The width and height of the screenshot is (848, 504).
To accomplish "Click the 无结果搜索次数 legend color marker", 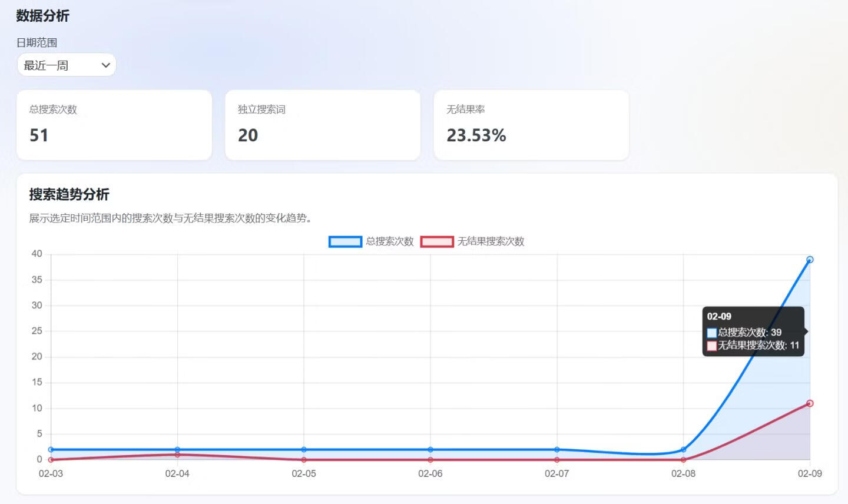I will (436, 241).
